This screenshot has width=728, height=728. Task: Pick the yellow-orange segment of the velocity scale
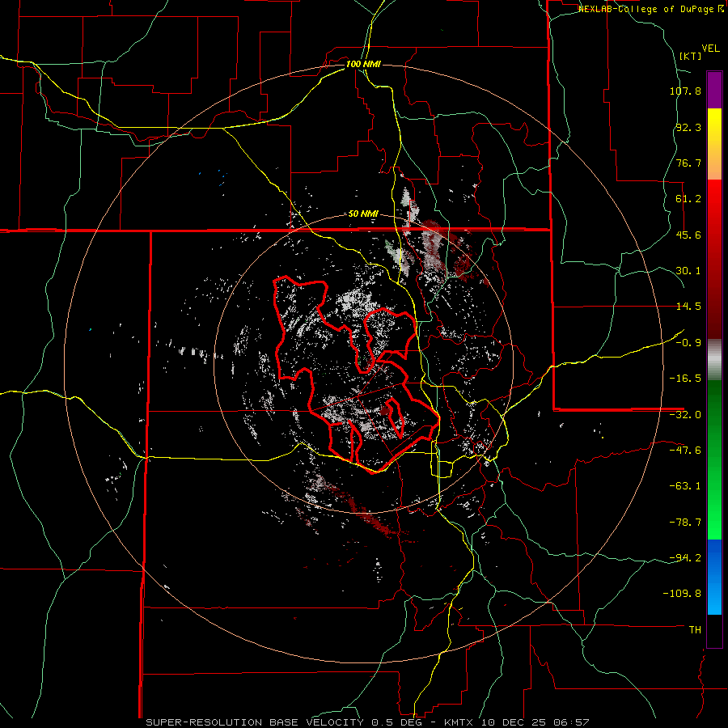(x=714, y=144)
